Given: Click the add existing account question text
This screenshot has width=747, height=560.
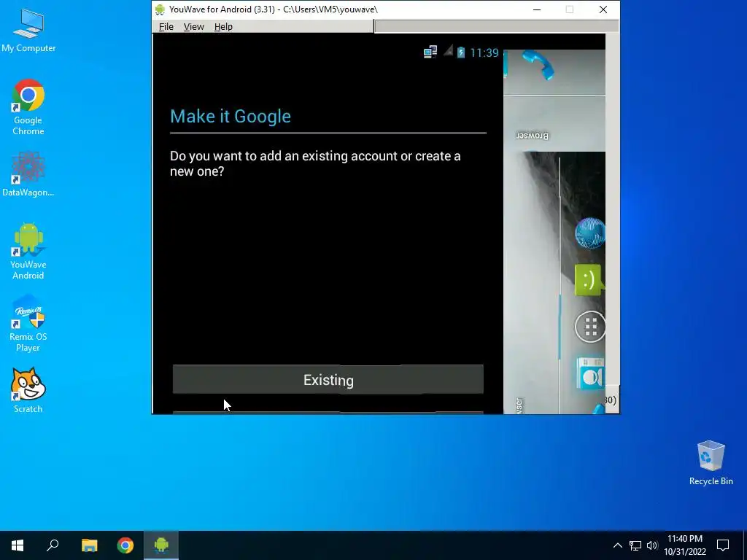Looking at the screenshot, I should pos(315,163).
